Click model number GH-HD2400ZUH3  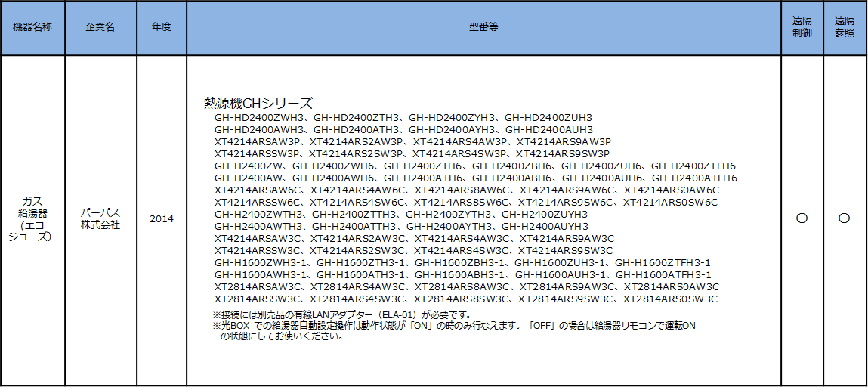coord(548,117)
